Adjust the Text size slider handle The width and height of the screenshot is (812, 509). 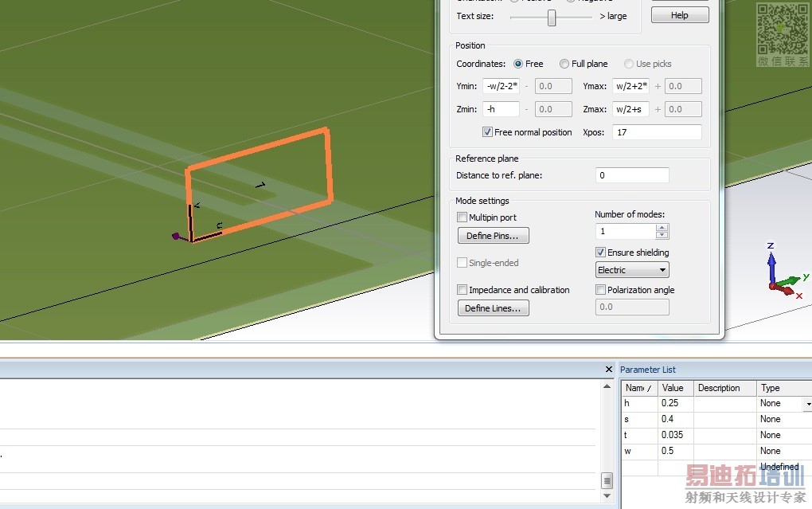[x=552, y=18]
